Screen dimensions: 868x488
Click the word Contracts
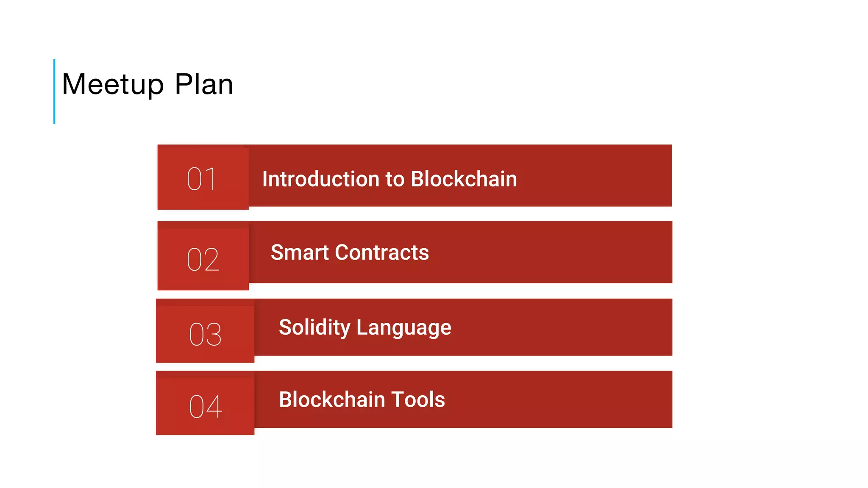coord(382,252)
